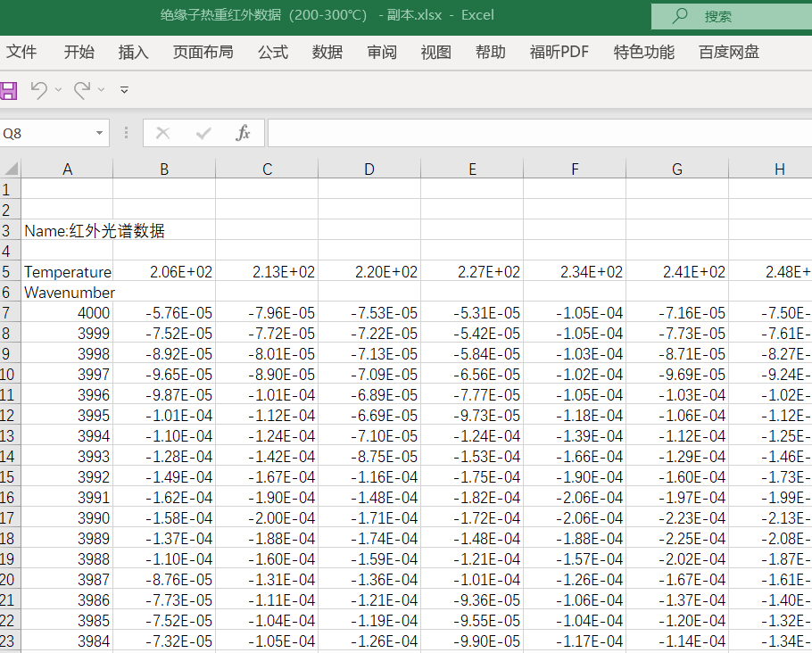Select row 7 header
Screen dimensions: 812x653
10,312
